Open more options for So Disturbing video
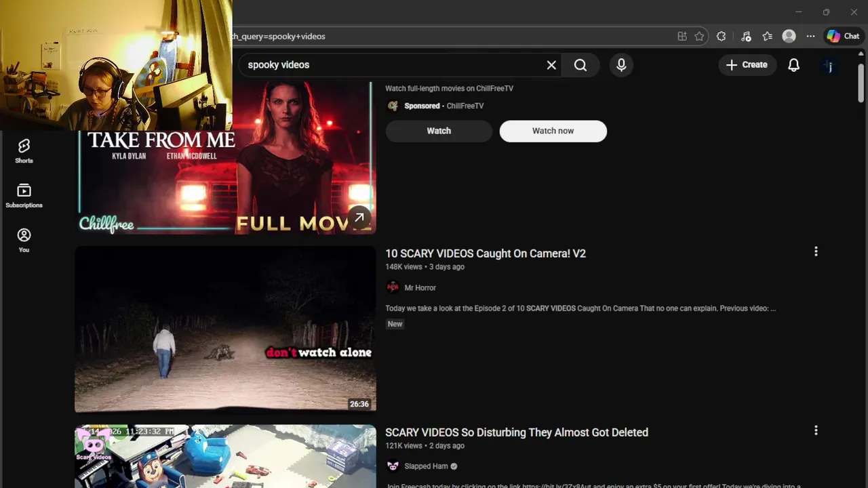 point(816,430)
